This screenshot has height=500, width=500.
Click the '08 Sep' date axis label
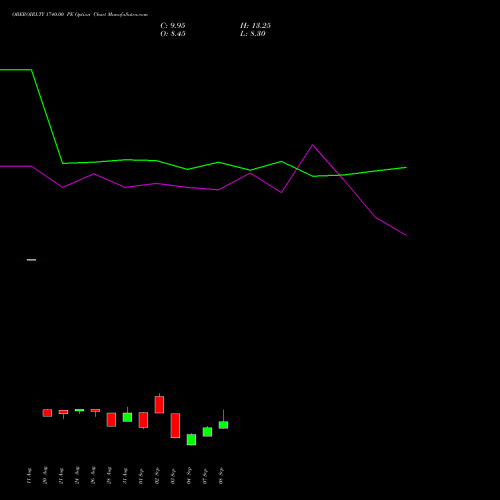point(221,475)
